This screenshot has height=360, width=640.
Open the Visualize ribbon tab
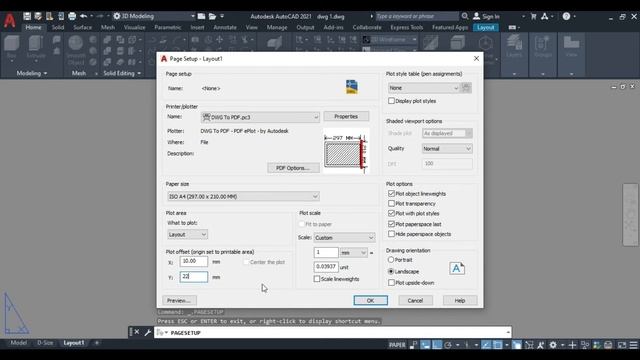[x=135, y=27]
